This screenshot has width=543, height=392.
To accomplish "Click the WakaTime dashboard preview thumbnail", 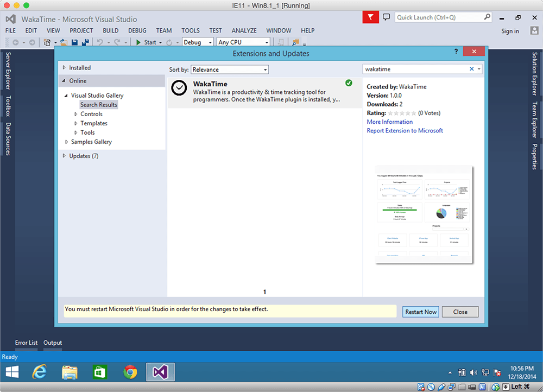I will [424, 216].
